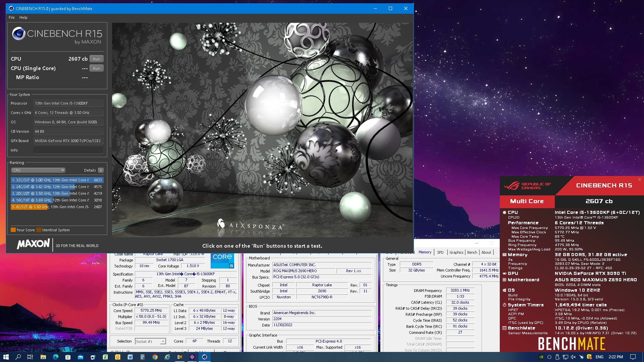
Task: Click the Details arrow button in Ranking
Action: coord(101,170)
